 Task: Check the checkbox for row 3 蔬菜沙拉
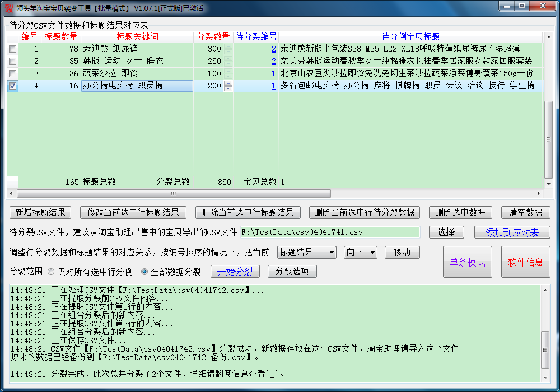(12, 74)
